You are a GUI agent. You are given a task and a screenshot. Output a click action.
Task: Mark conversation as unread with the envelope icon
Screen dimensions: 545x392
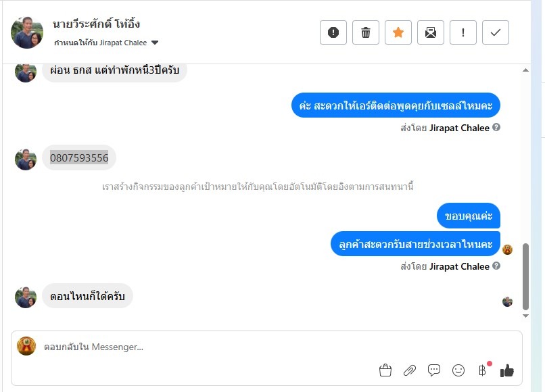pyautogui.click(x=431, y=32)
